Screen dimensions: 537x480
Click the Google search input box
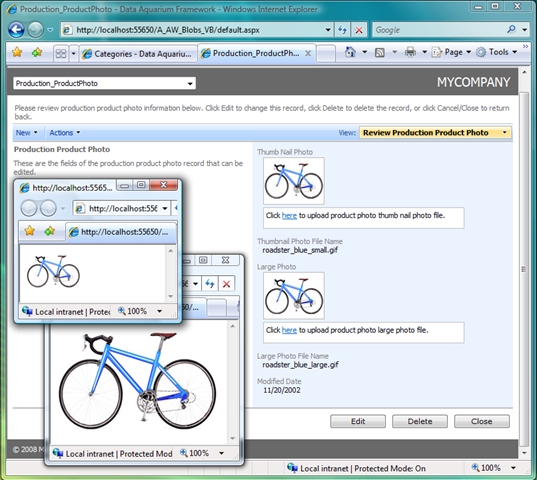(439, 30)
